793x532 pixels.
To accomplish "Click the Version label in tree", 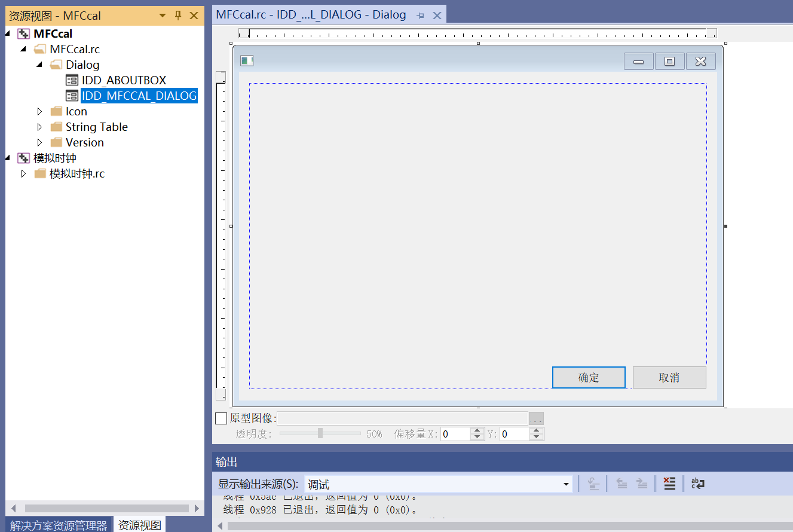I will (x=85, y=142).
